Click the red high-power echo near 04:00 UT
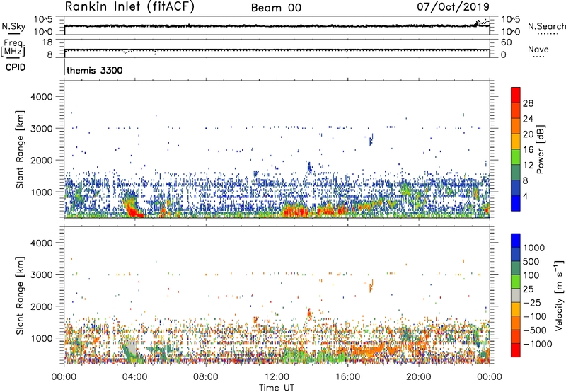This screenshot has height=392, width=566. [134, 212]
